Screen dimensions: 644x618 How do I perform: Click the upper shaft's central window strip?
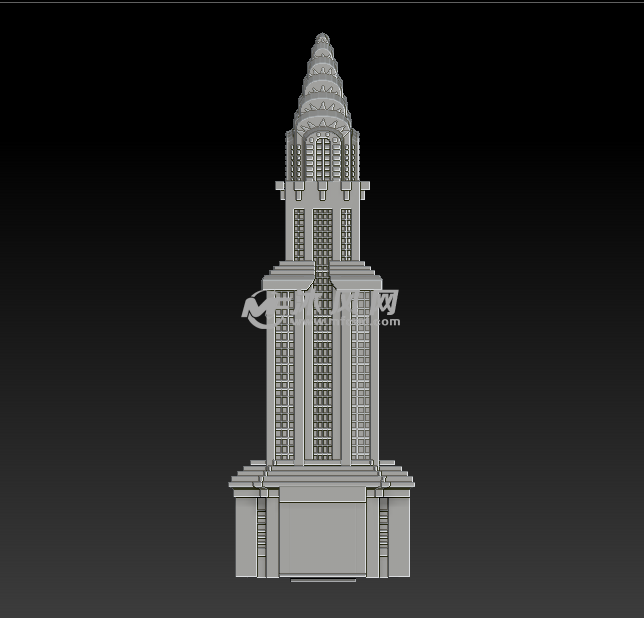[x=322, y=232]
